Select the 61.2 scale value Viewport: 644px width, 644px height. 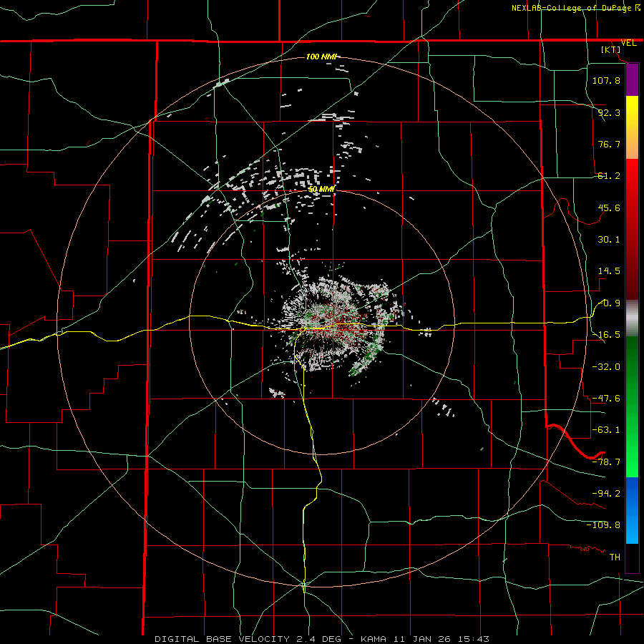tap(609, 176)
